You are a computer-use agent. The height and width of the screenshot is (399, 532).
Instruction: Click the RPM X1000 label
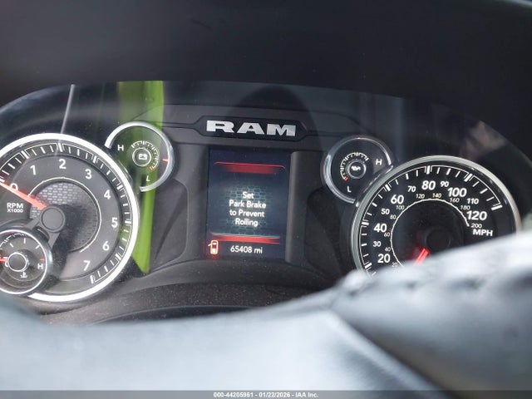[x=14, y=207]
